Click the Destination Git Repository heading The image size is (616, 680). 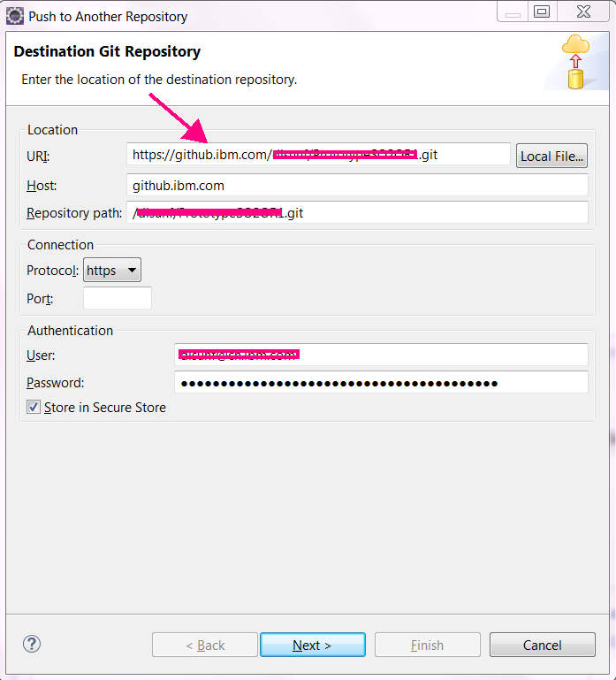point(107,51)
